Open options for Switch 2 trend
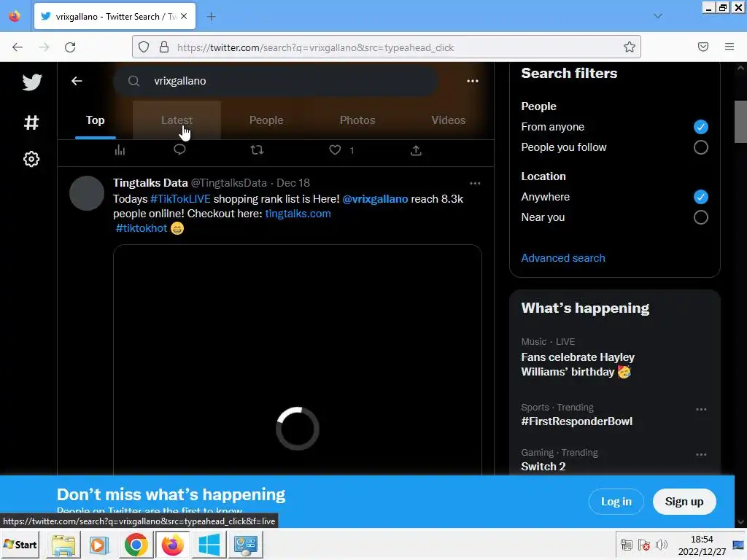 coord(701,455)
